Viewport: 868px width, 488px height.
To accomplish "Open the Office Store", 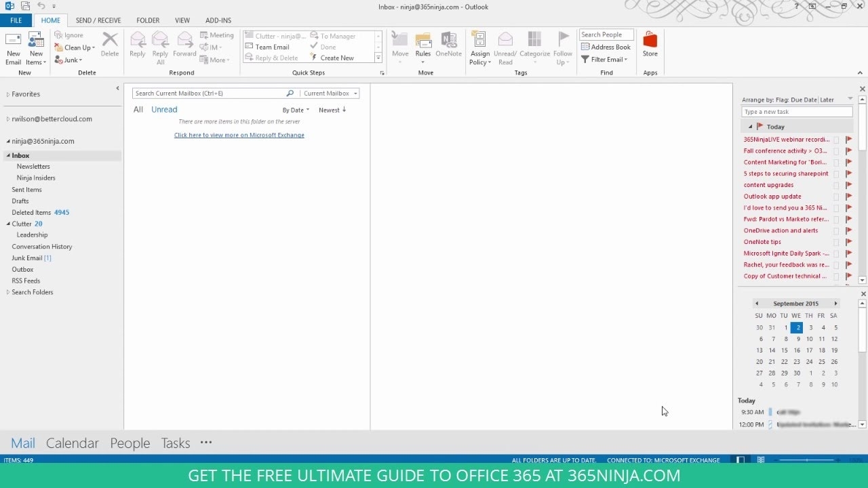I will (x=650, y=45).
